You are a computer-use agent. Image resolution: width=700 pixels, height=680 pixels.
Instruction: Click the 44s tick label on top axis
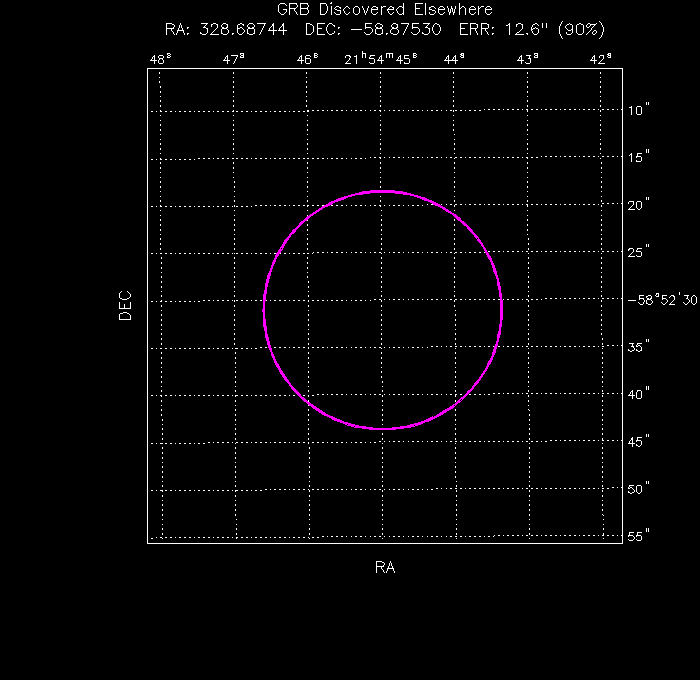pos(454,59)
